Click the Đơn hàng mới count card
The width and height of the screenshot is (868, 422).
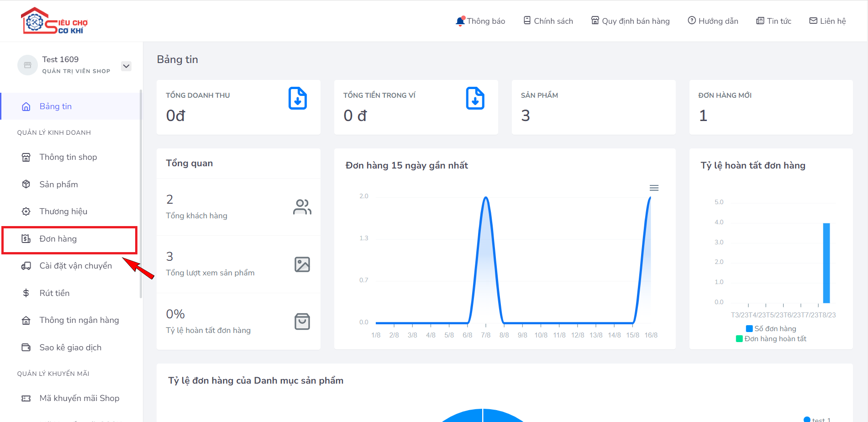pyautogui.click(x=771, y=107)
